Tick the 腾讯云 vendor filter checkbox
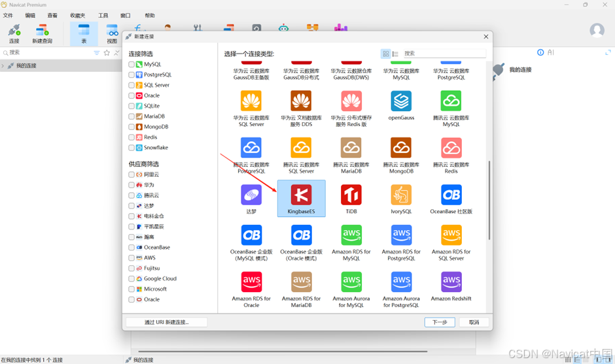Viewport: 615px width, 364px height. [132, 195]
